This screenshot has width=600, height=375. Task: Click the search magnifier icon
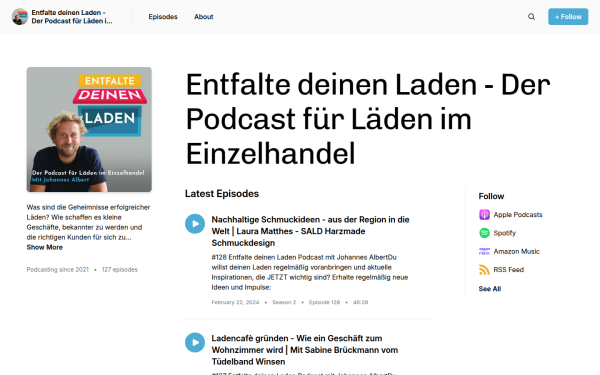531,16
